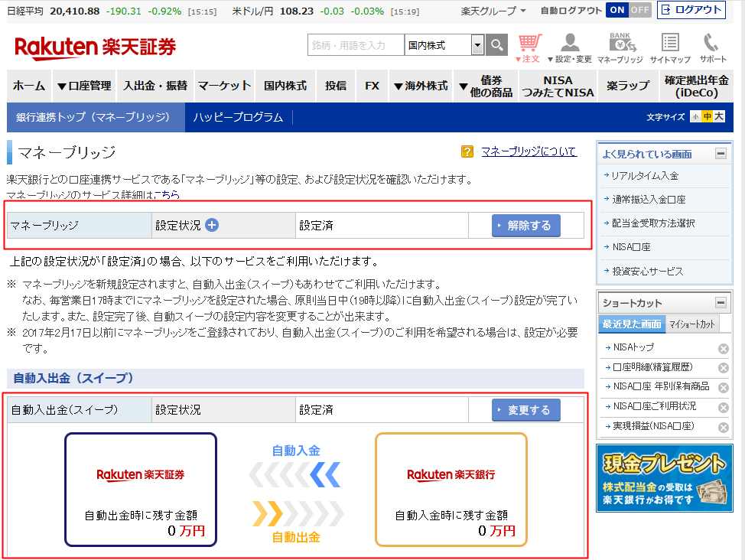Open the NISA口座 年別保有商品 recent link
Viewport: 745px width, 560px height.
click(x=661, y=386)
